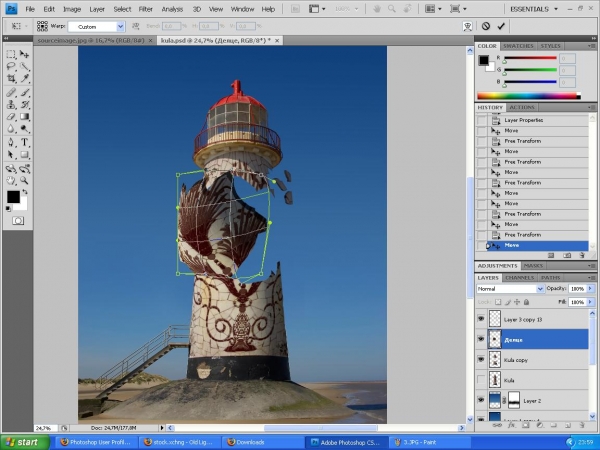Open the Layer menu
This screenshot has height=450, width=600.
tap(97, 9)
